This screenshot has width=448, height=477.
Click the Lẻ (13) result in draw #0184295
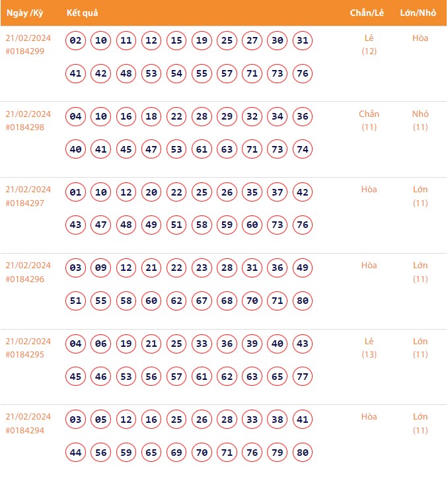[369, 348]
